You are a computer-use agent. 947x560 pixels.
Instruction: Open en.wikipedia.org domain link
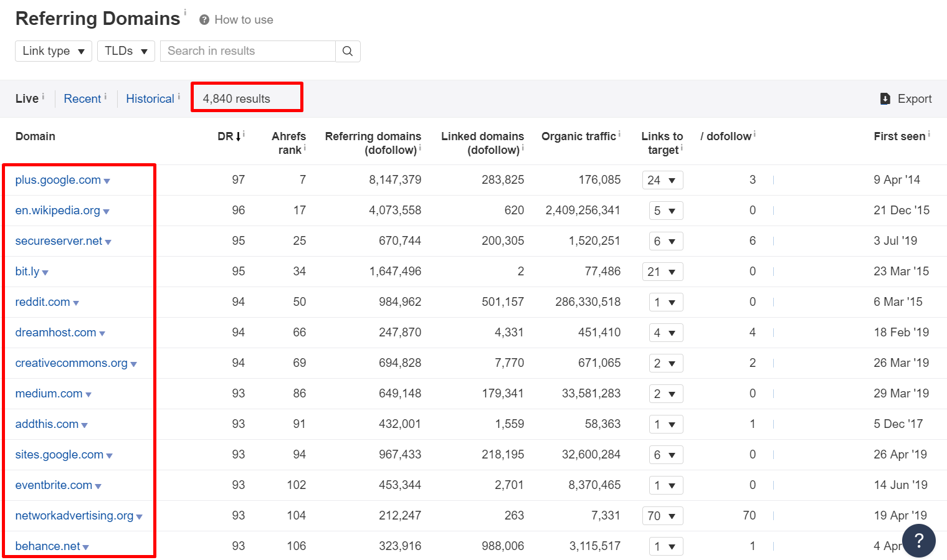57,211
